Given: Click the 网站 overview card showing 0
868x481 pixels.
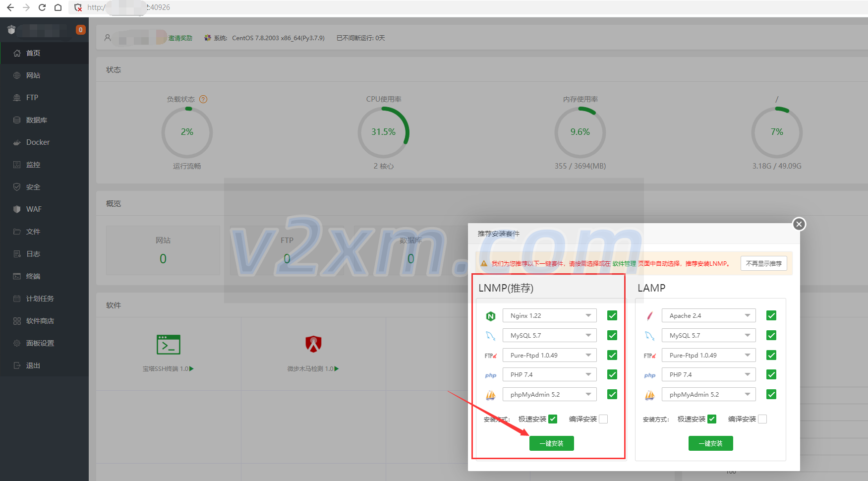Looking at the screenshot, I should (x=163, y=250).
